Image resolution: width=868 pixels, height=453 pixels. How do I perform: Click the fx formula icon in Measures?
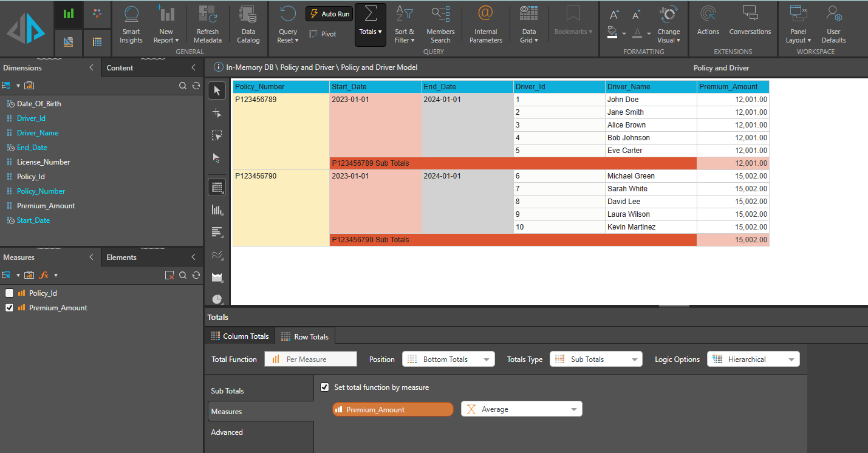pyautogui.click(x=44, y=275)
